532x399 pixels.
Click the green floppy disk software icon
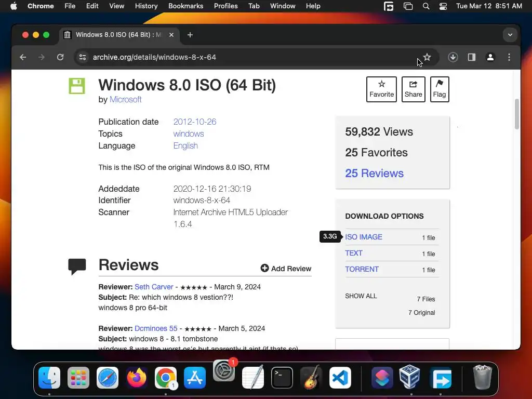click(x=77, y=86)
